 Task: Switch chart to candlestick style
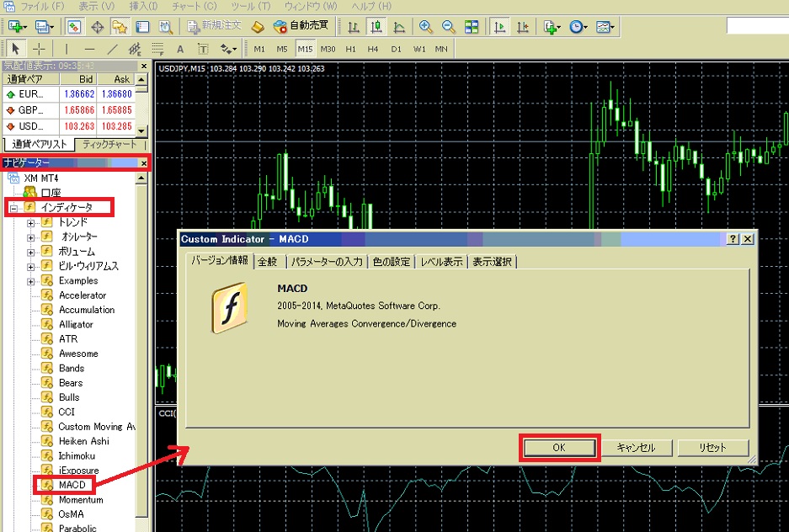point(376,27)
